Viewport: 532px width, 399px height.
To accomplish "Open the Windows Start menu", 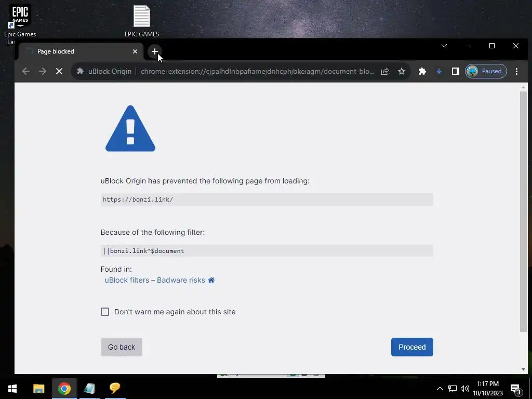I will pyautogui.click(x=12, y=389).
